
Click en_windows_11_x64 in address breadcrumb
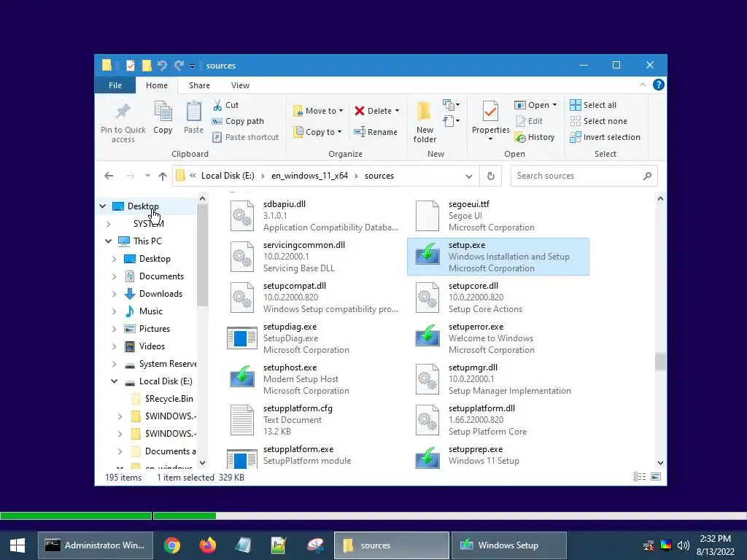[x=309, y=176]
